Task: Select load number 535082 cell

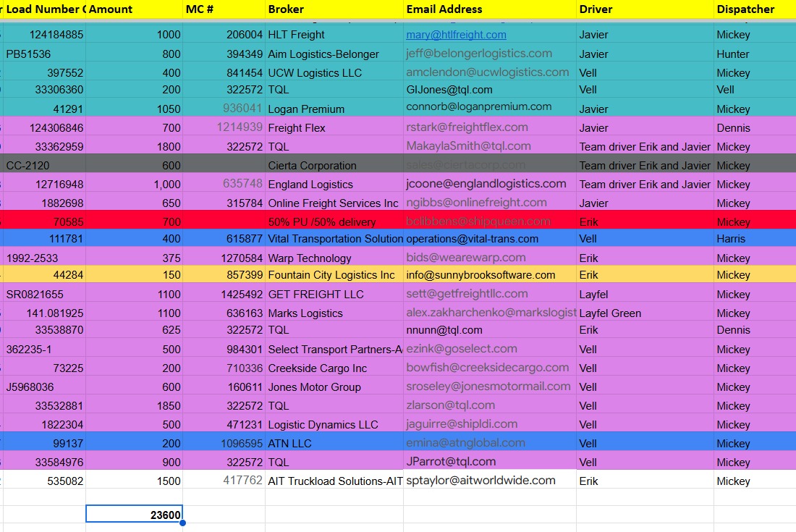Action: click(x=44, y=480)
